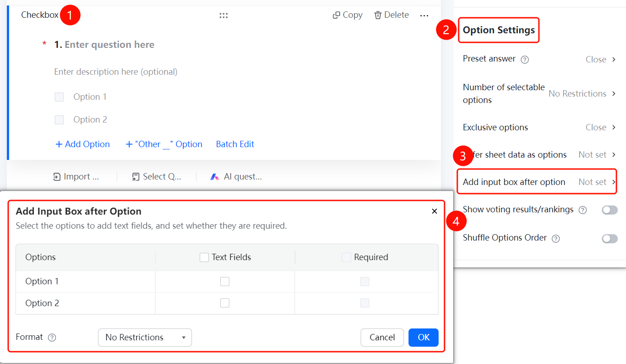
Task: Click the drag handle dots icon
Action: (223, 15)
